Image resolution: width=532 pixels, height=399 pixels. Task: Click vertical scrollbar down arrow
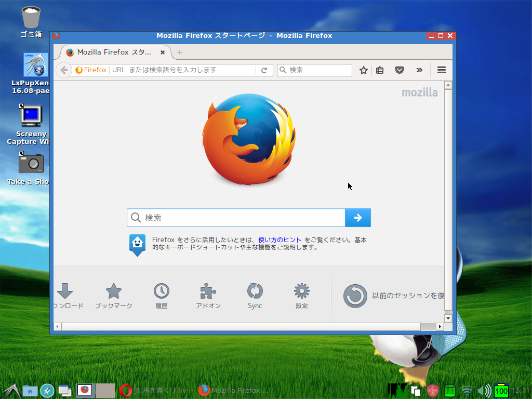point(448,318)
